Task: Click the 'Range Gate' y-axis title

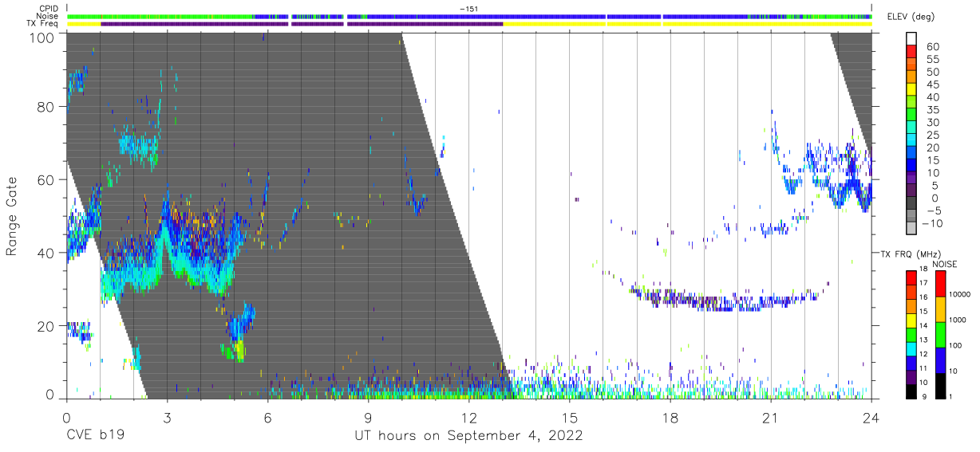Action: tap(12, 216)
